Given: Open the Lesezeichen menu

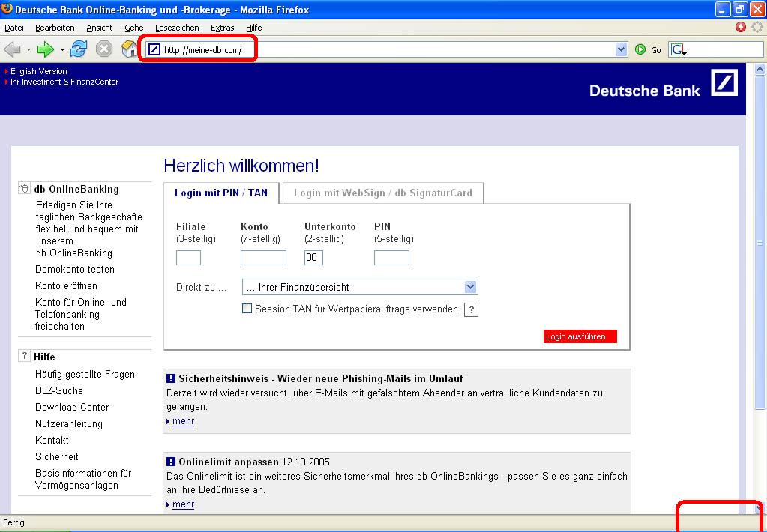Looking at the screenshot, I should coord(177,28).
